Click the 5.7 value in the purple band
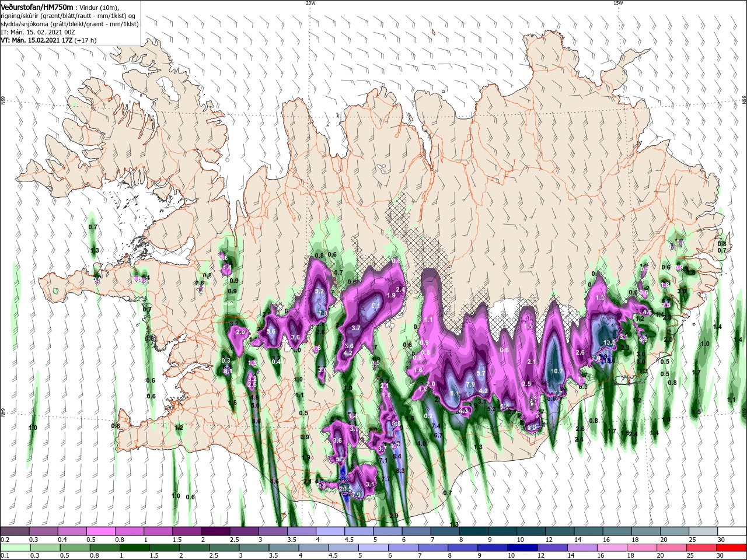This screenshot has width=747, height=560. point(481,373)
